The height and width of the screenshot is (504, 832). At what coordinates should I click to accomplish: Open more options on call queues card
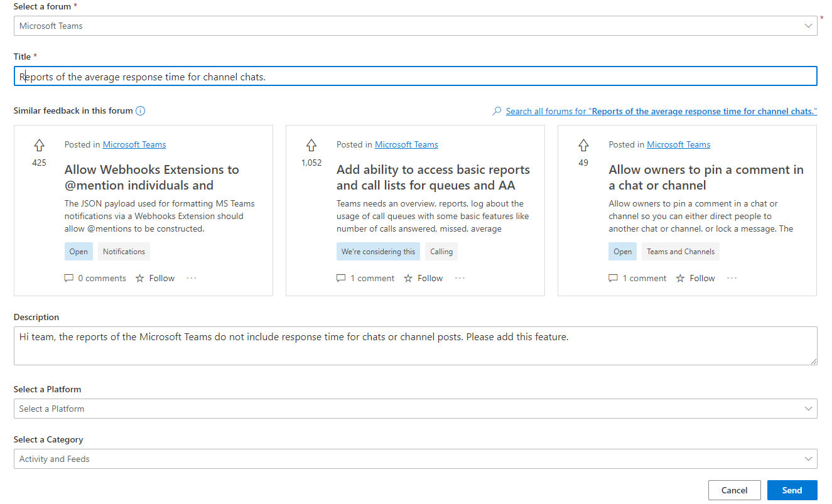[460, 278]
